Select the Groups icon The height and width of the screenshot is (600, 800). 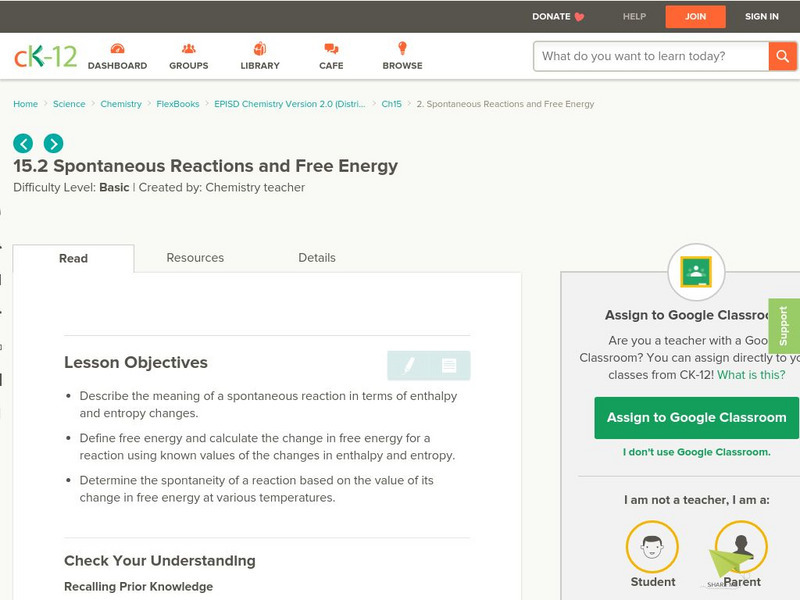pos(188,47)
